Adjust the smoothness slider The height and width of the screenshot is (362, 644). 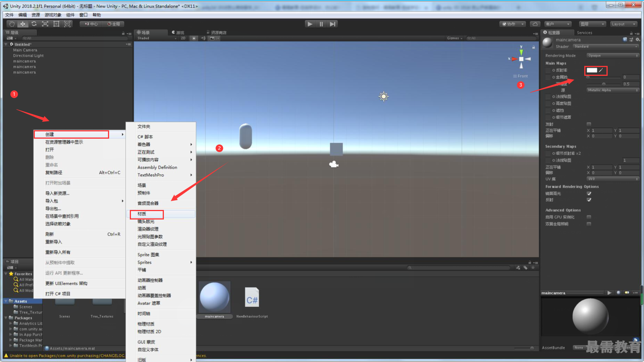click(x=603, y=84)
